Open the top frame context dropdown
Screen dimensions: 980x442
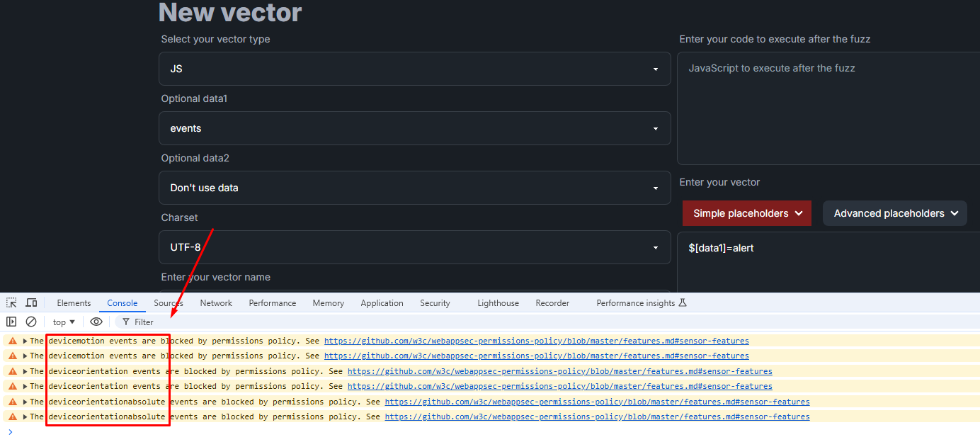63,322
